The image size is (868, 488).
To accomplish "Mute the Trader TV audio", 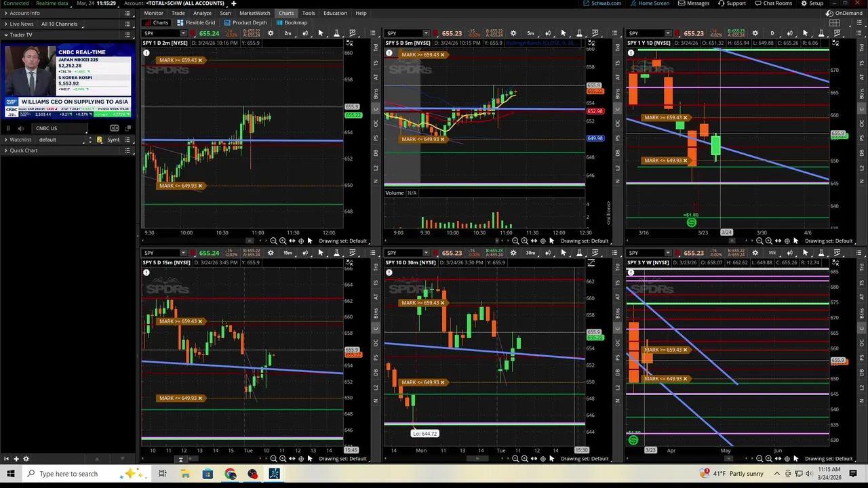I will 20,128.
